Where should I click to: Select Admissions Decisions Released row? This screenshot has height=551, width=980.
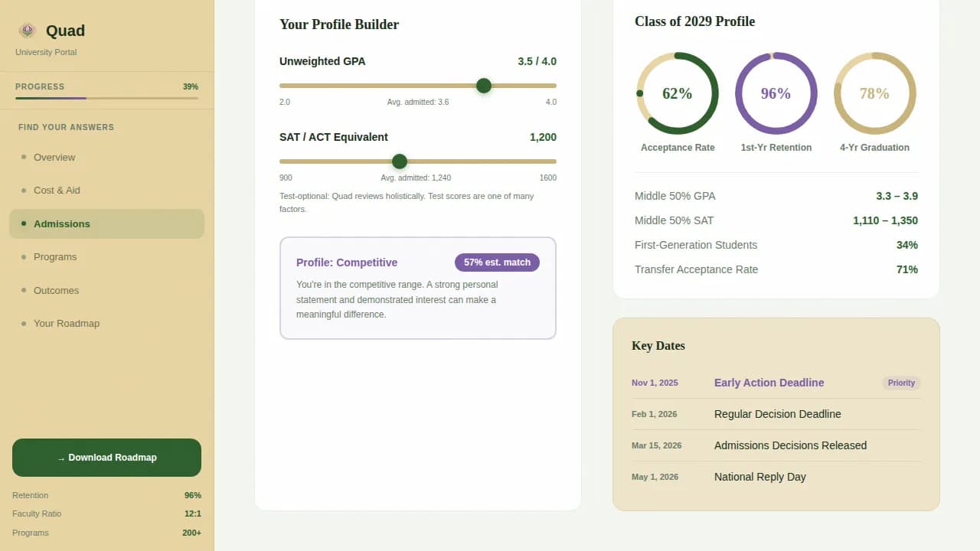tap(790, 445)
